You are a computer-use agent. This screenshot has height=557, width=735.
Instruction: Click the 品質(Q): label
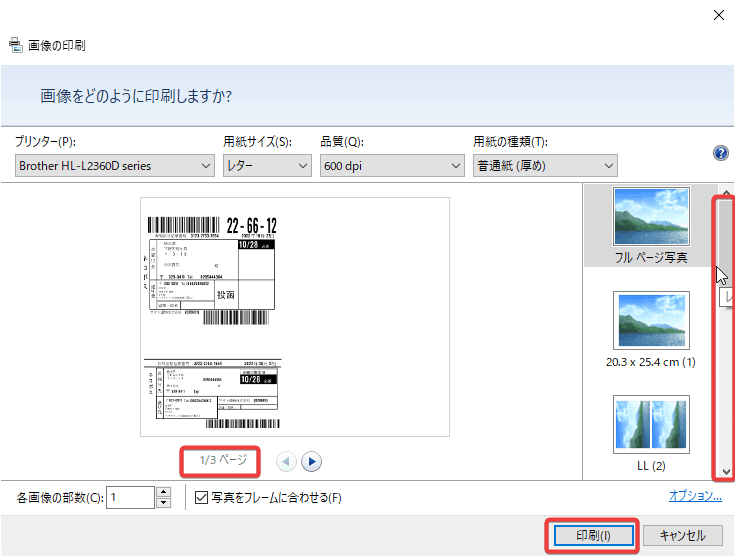[342, 141]
